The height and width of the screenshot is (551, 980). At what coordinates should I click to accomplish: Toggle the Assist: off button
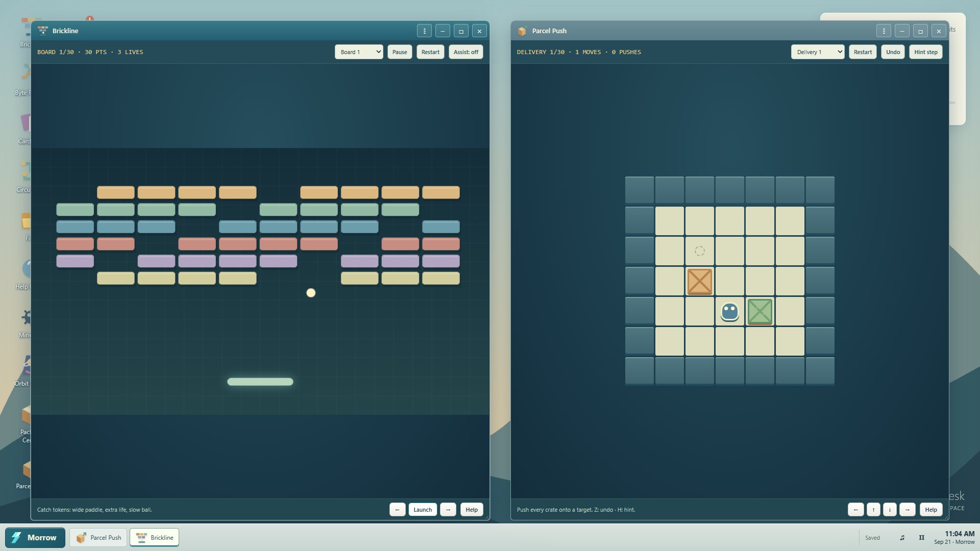click(x=465, y=52)
